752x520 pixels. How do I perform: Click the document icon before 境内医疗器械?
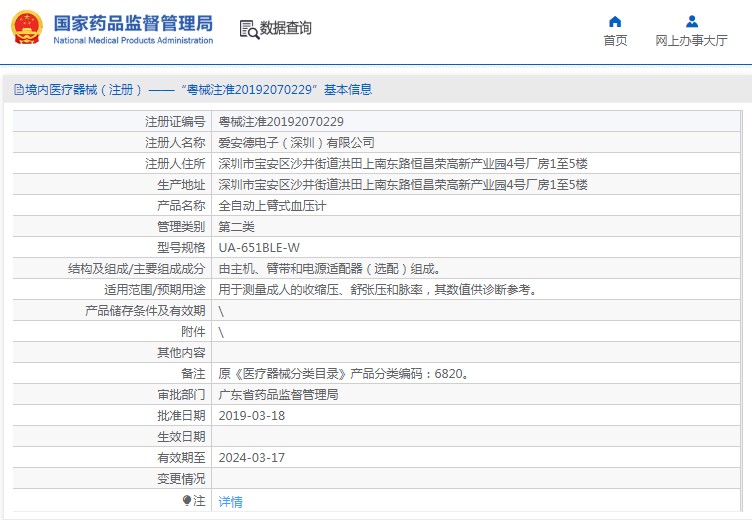tap(19, 90)
